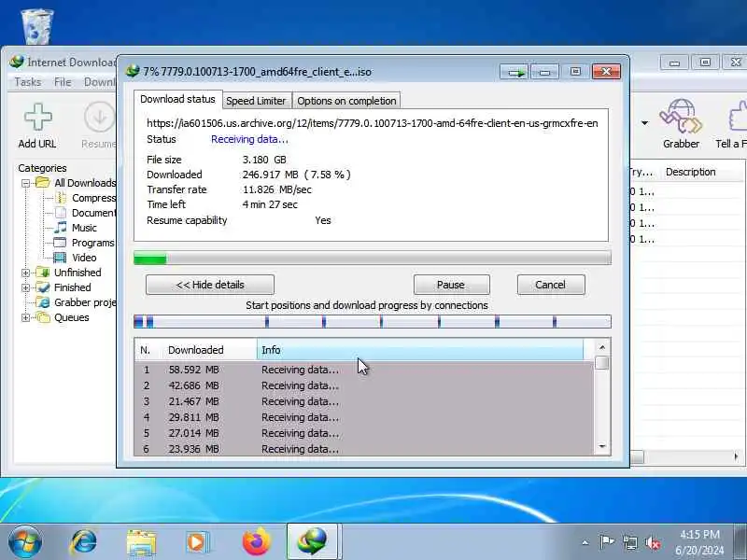The height and width of the screenshot is (560, 747).
Task: Select connection row 1 with 58.592 MB
Action: (x=364, y=370)
